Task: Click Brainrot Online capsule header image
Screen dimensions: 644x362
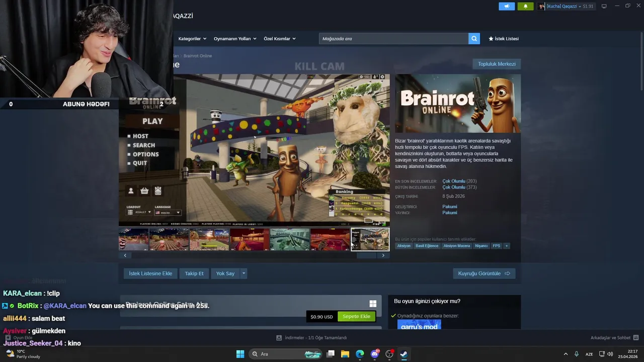Action: pyautogui.click(x=458, y=104)
